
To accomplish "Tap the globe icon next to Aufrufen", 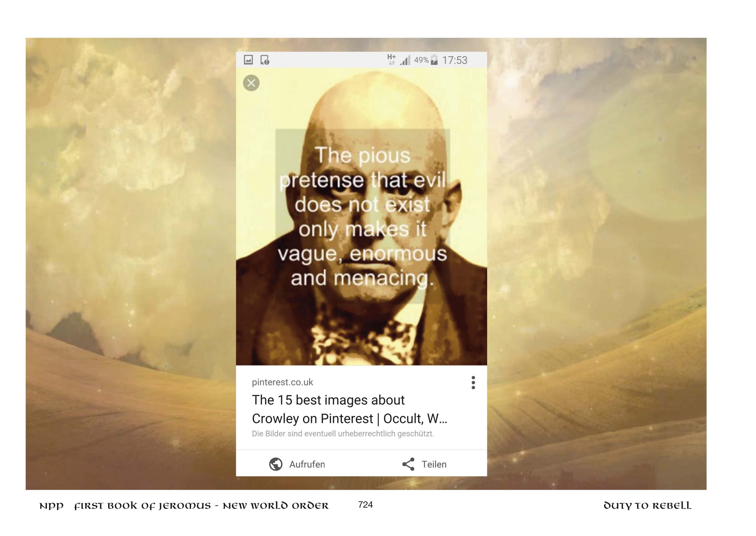I will coord(276,464).
